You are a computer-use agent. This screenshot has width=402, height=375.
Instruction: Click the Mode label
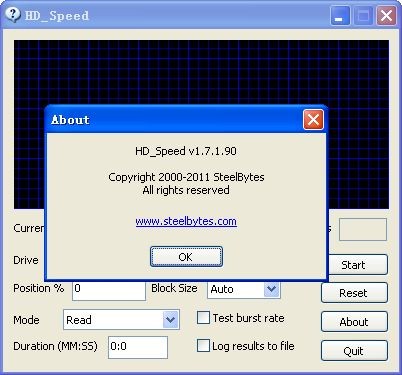click(x=26, y=320)
